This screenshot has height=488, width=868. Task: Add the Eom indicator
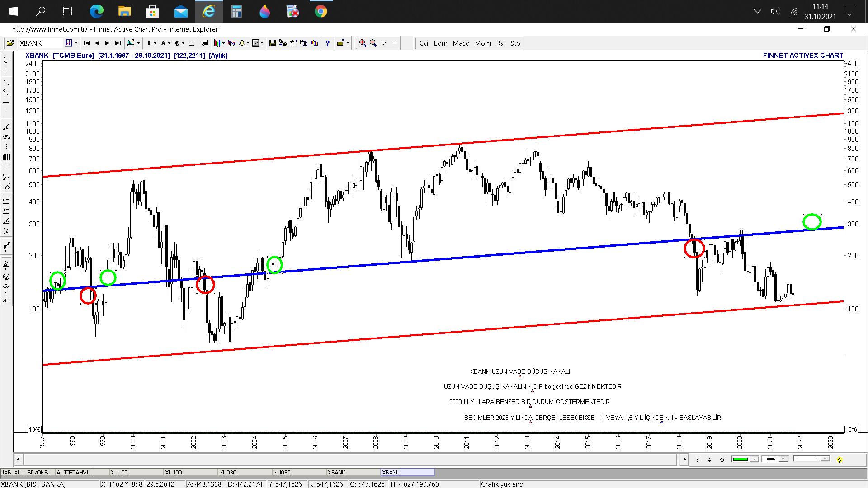(x=440, y=43)
